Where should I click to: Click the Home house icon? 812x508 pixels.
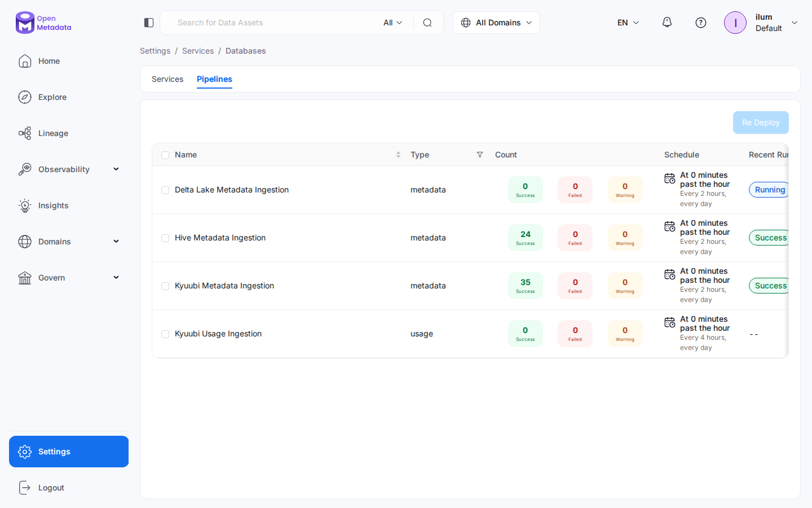pos(25,61)
